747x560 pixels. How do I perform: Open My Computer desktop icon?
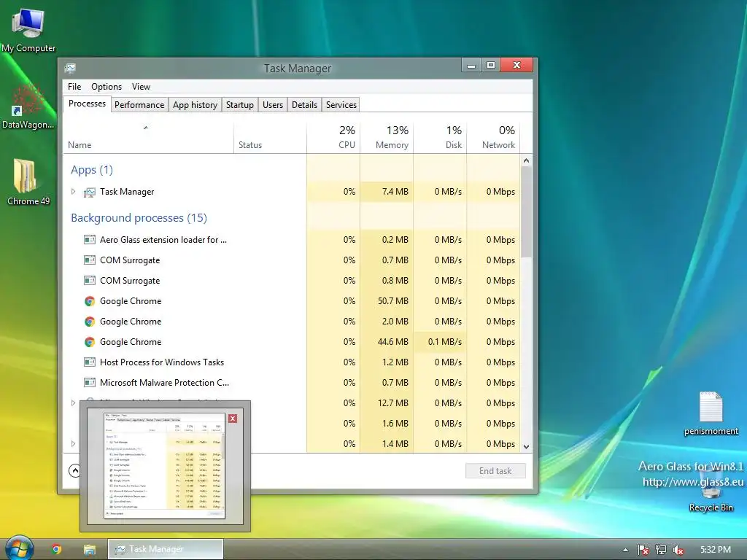[28, 31]
